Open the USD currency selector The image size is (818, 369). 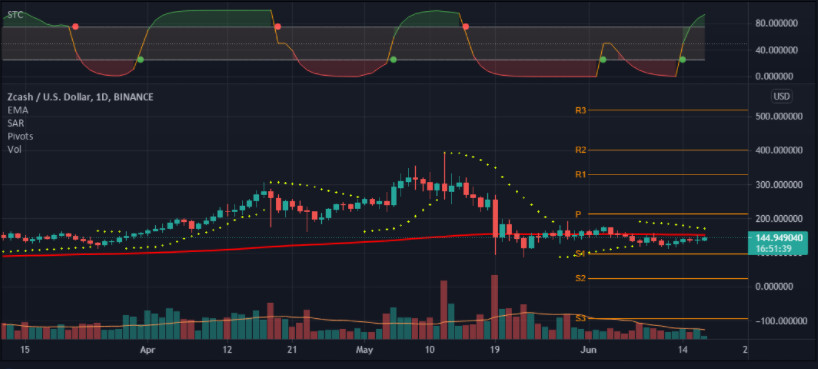coord(780,97)
